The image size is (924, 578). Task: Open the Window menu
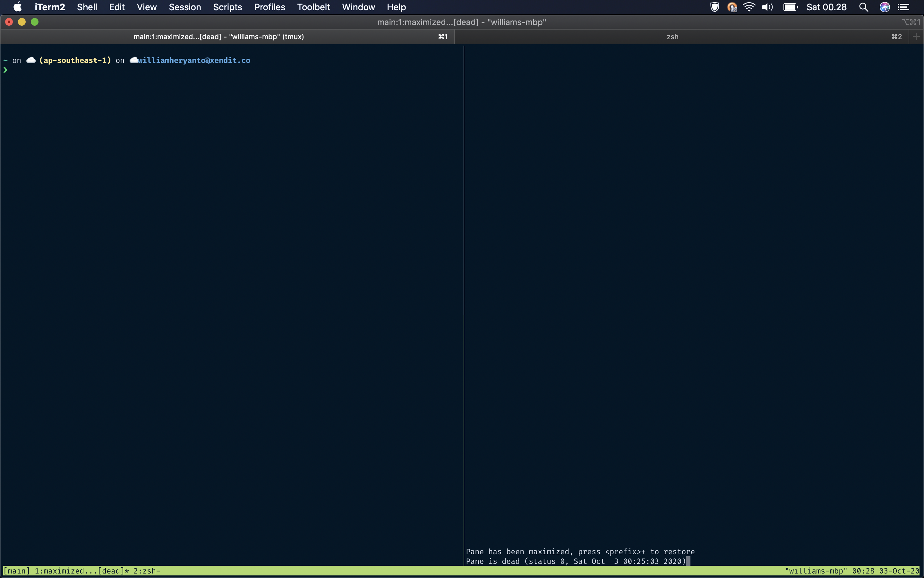358,7
